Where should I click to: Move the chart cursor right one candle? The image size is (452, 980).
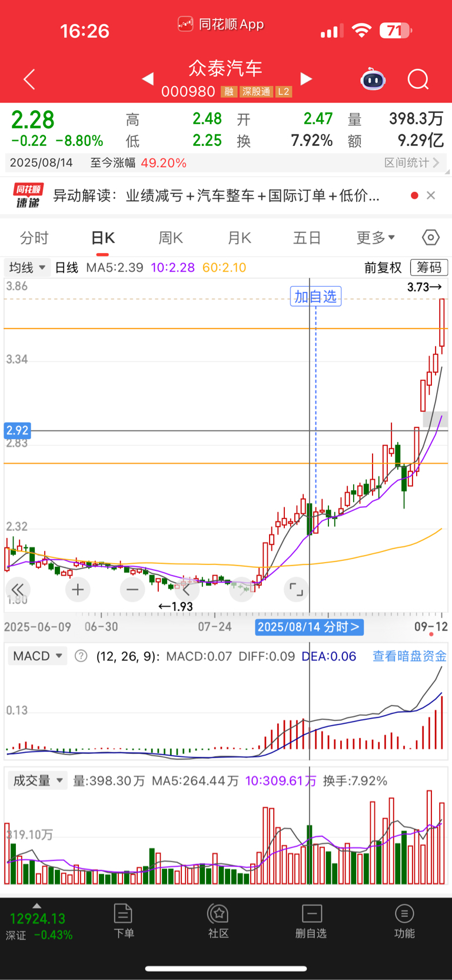coord(241,589)
